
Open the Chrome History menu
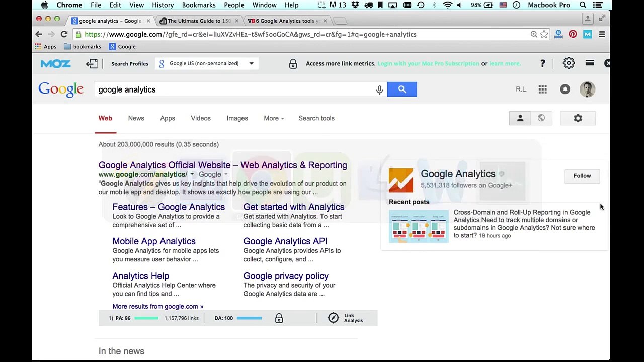163,5
